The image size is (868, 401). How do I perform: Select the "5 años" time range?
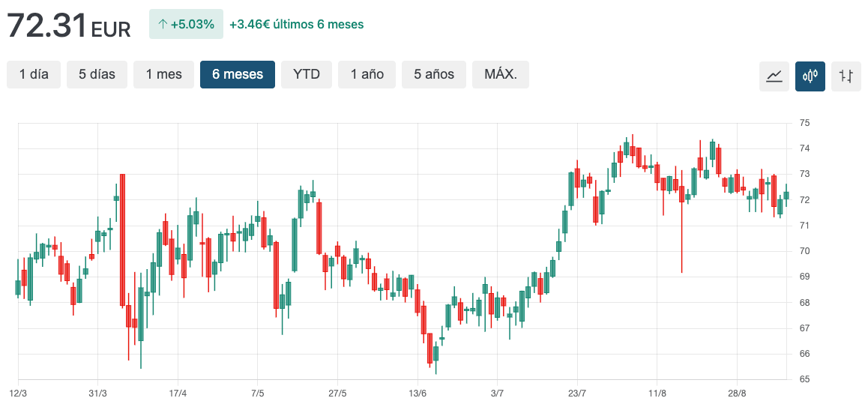click(x=434, y=74)
